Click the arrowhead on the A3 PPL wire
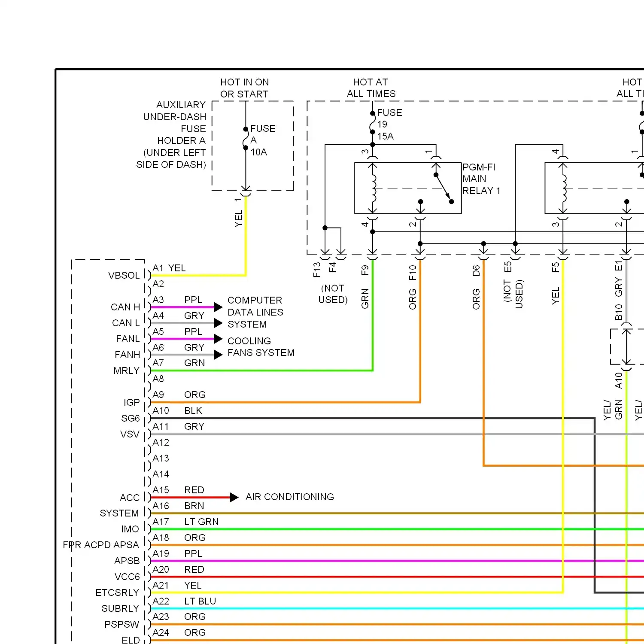The image size is (644, 644). (218, 307)
